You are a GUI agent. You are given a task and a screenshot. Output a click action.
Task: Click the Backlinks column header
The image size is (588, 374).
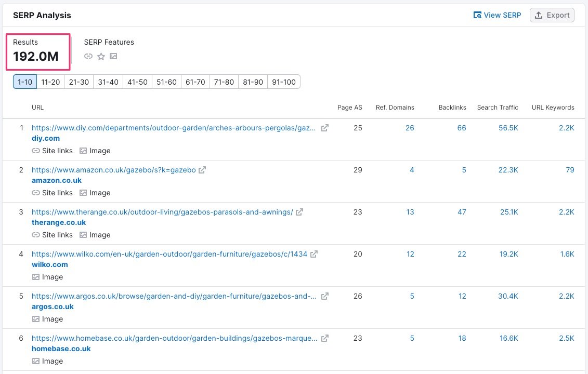point(452,108)
